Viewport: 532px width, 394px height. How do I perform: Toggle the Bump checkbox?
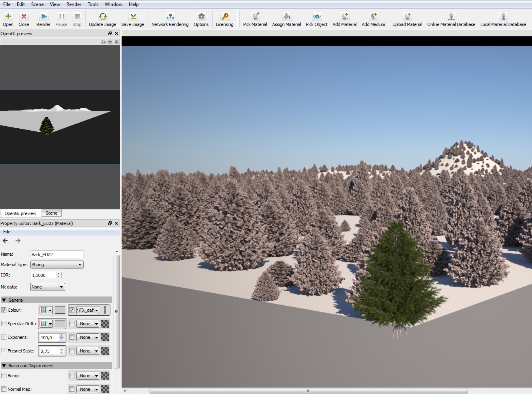4,376
